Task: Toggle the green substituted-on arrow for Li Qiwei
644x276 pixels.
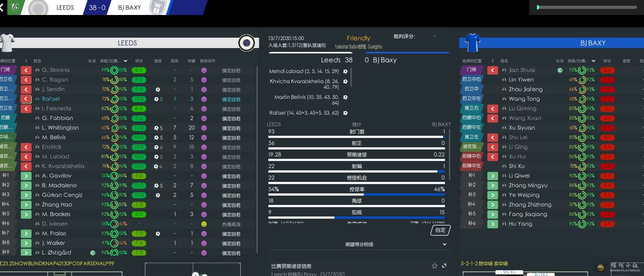Action: tap(492, 176)
